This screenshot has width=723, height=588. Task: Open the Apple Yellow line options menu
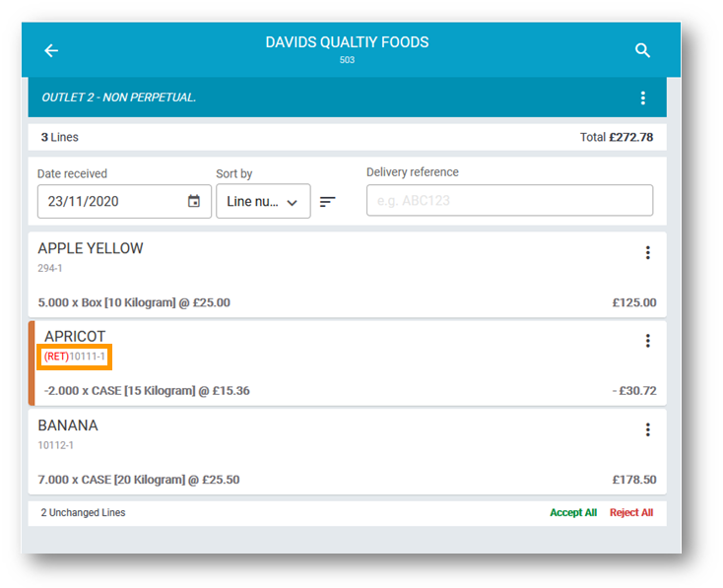648,252
